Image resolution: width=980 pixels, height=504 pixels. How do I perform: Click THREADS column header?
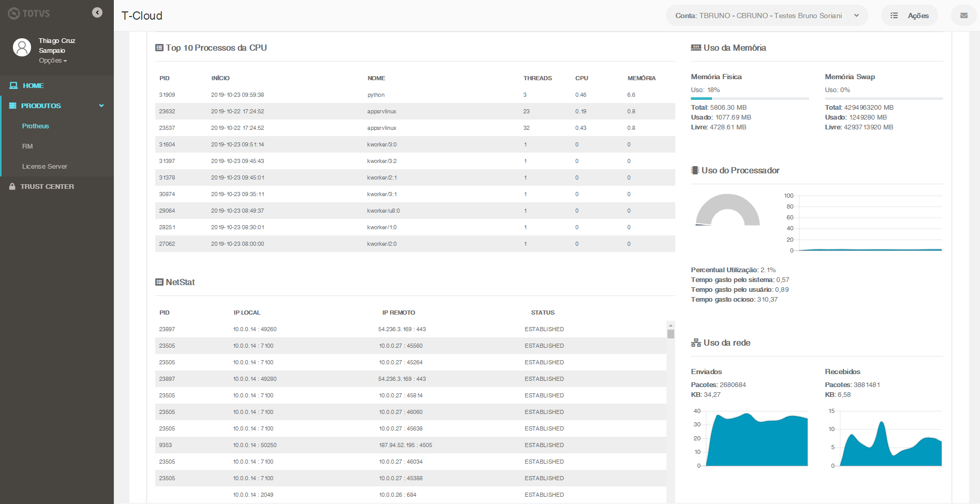pos(538,78)
